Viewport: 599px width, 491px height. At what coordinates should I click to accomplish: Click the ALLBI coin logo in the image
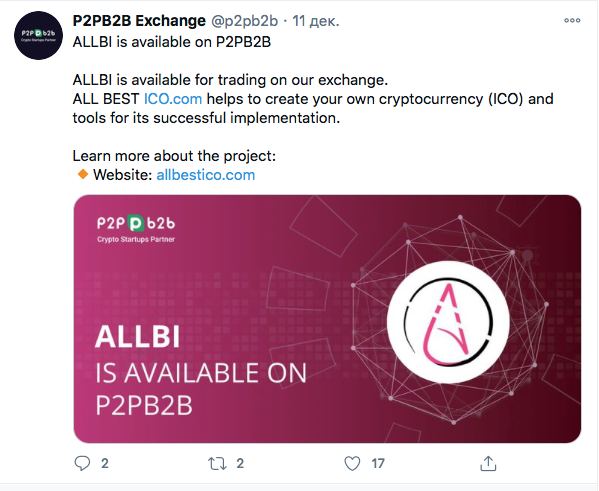(448, 322)
